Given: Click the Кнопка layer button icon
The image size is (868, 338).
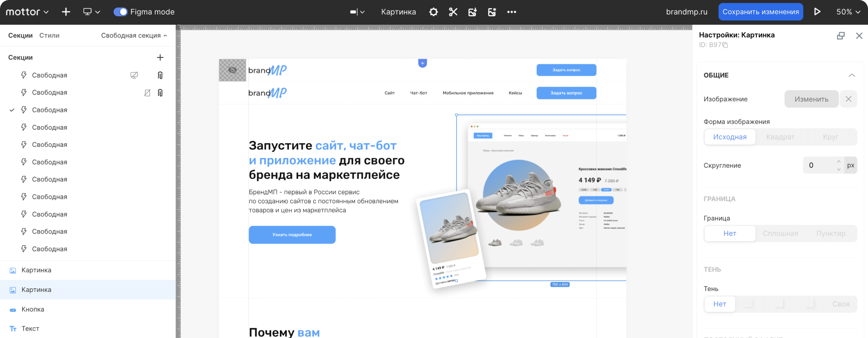Looking at the screenshot, I should 13,310.
